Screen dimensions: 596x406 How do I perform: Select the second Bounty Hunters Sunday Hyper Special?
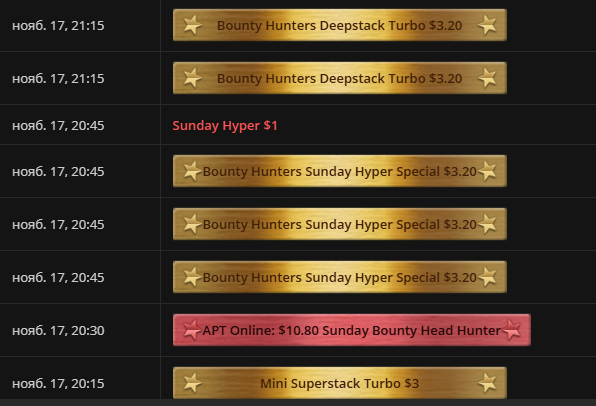339,224
